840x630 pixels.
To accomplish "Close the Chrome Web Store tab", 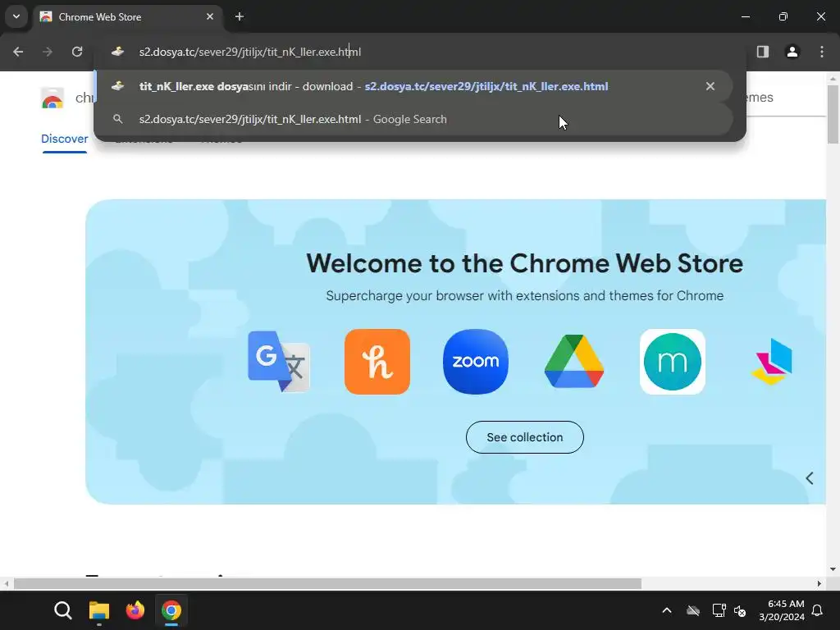I will (210, 16).
